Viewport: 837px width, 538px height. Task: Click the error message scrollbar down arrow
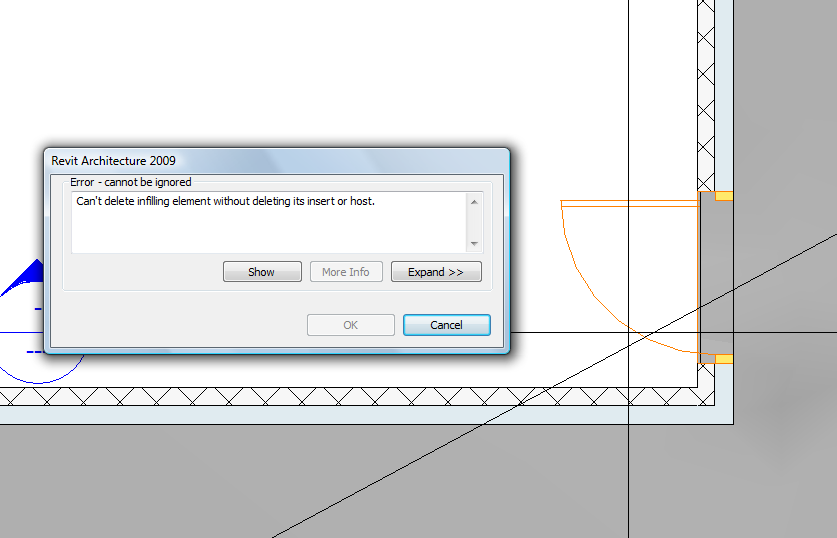474,244
